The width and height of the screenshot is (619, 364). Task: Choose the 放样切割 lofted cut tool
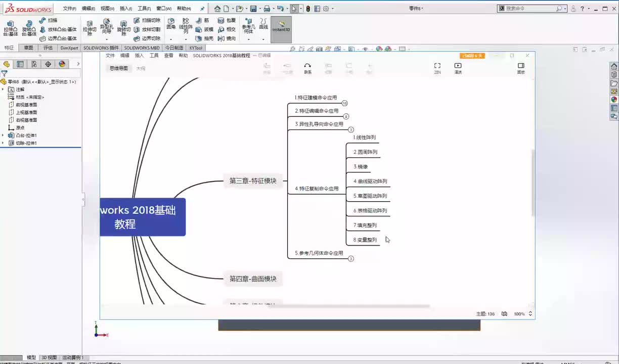point(147,29)
